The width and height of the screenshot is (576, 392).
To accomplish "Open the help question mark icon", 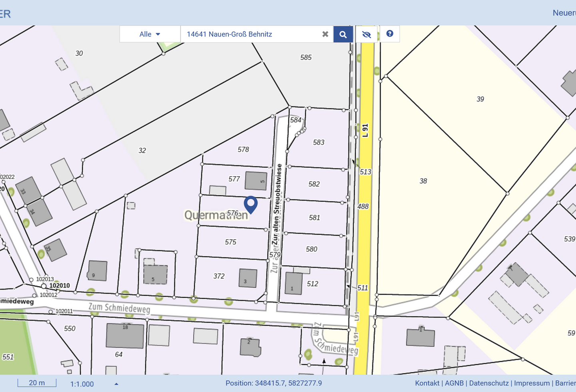I will [x=390, y=34].
